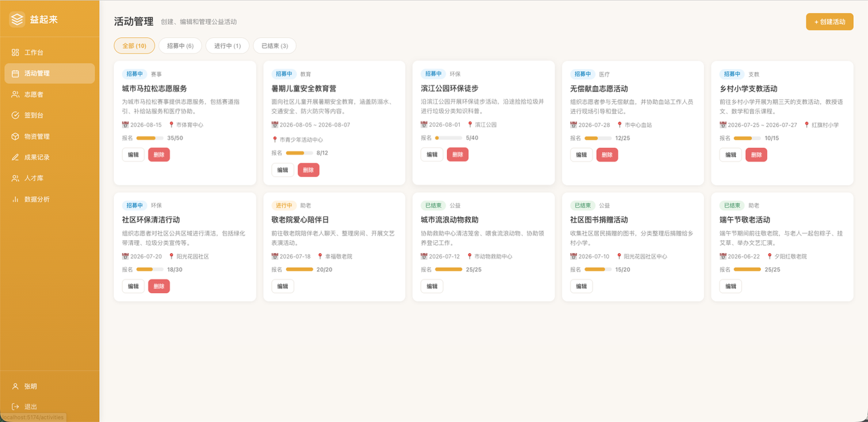
Task: Click location pin beside 市中心血站
Action: click(620, 125)
